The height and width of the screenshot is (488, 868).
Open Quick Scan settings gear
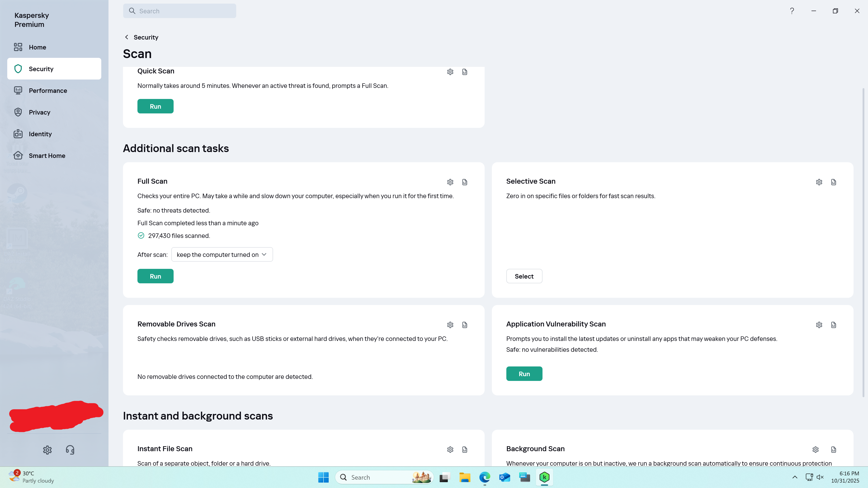[x=450, y=72]
